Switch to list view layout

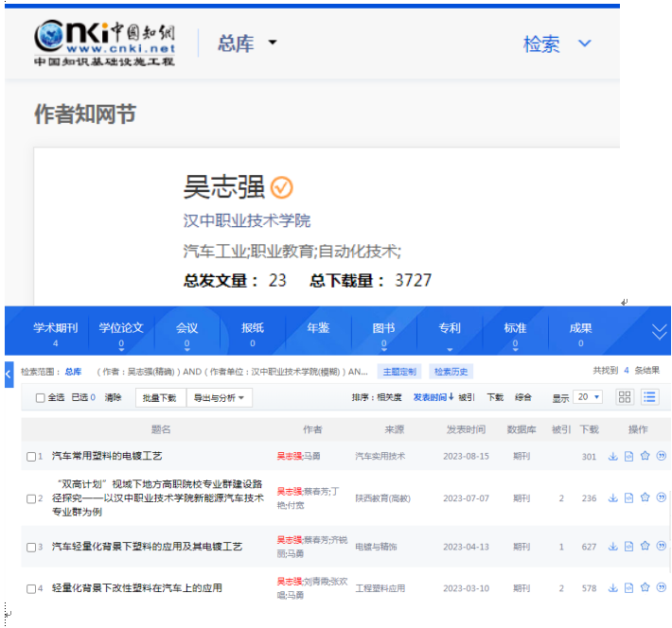pos(649,397)
